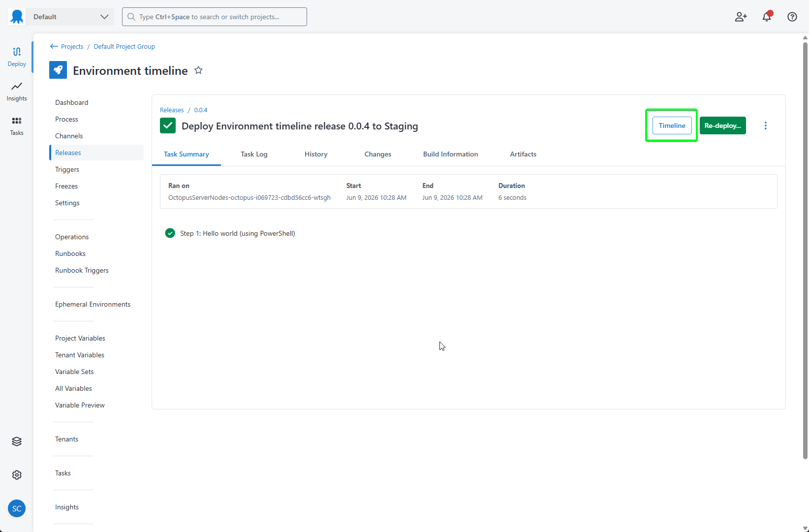This screenshot has height=532, width=809.
Task: Open Operations in project menu
Action: 72,237
